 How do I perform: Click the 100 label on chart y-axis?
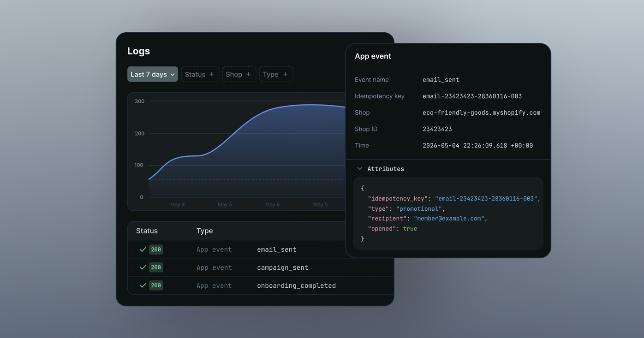(139, 165)
